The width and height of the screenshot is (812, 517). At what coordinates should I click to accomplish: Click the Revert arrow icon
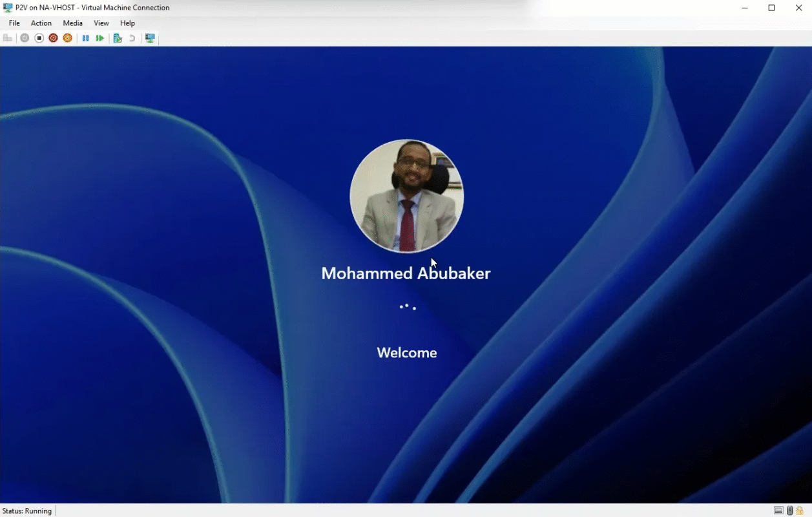[132, 38]
